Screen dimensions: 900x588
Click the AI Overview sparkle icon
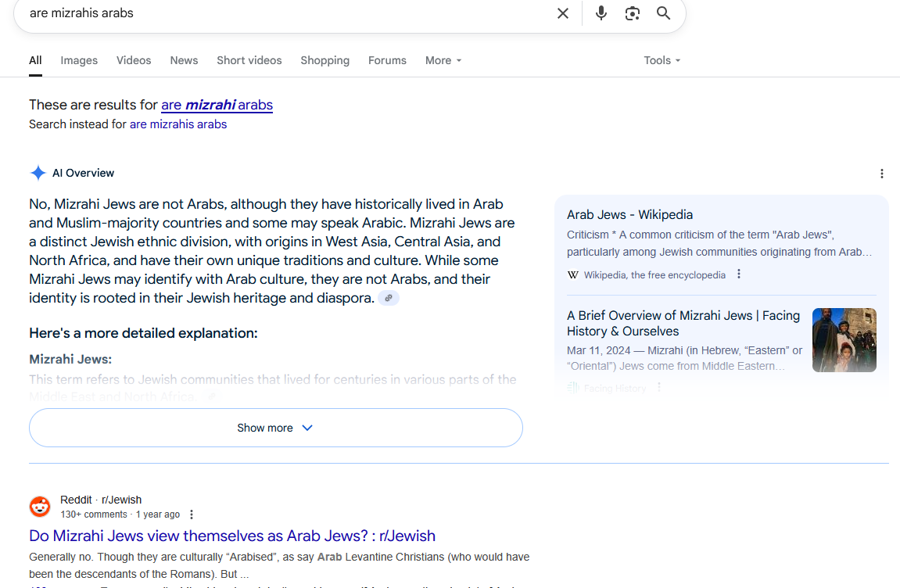pos(38,173)
